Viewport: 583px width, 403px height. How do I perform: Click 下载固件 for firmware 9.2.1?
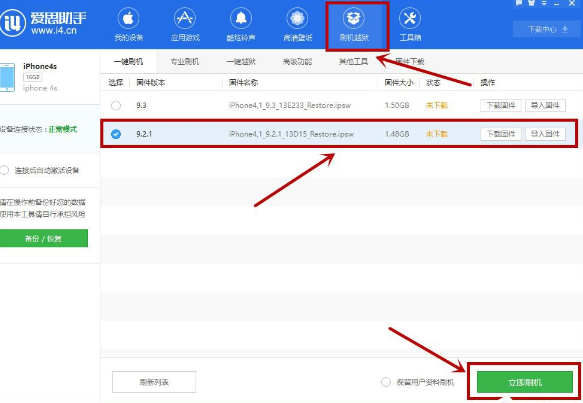pos(501,134)
